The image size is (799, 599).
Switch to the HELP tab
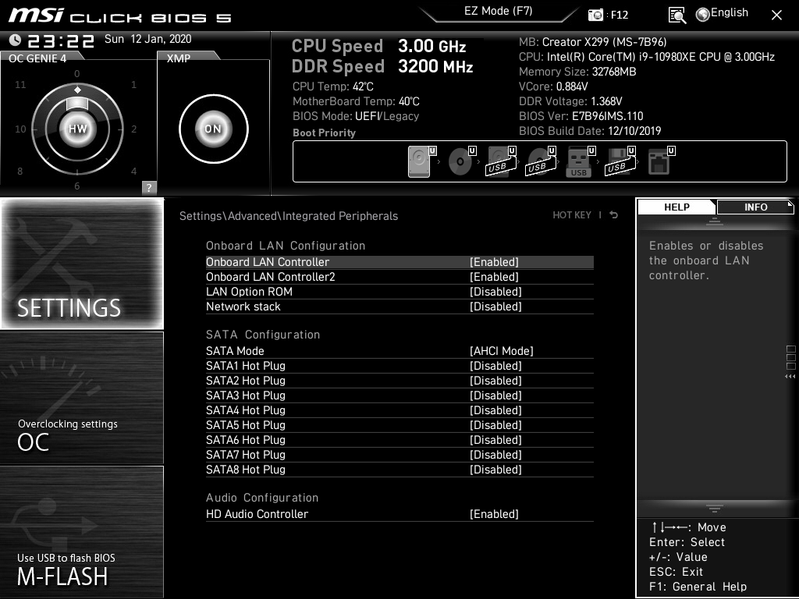(x=677, y=207)
